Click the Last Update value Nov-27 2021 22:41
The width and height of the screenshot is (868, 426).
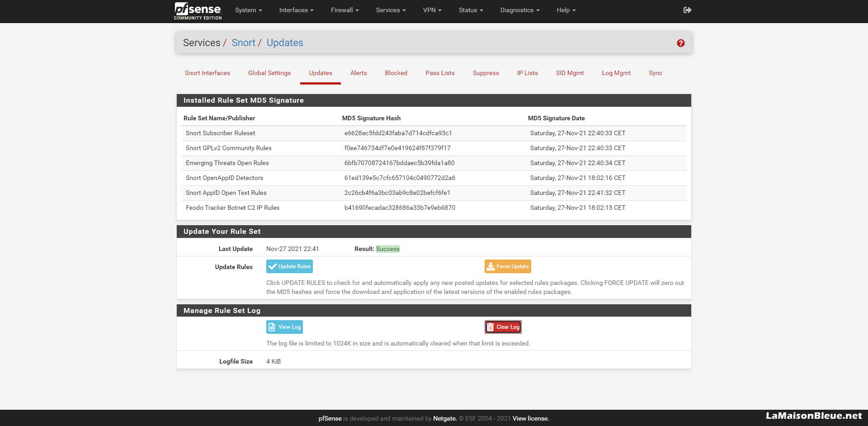(292, 249)
